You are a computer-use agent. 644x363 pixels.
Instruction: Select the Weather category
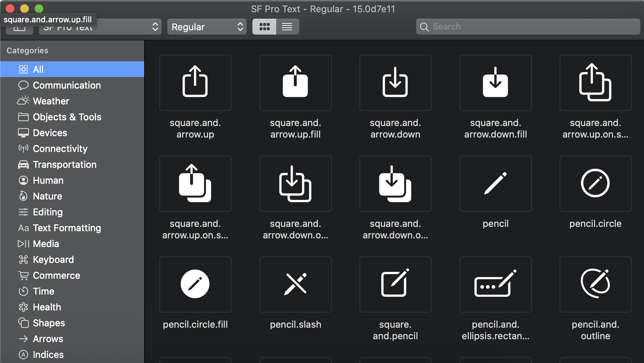click(72, 101)
